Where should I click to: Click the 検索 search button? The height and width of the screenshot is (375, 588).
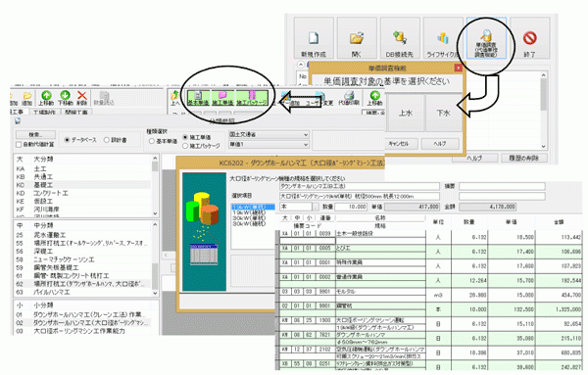[35, 134]
